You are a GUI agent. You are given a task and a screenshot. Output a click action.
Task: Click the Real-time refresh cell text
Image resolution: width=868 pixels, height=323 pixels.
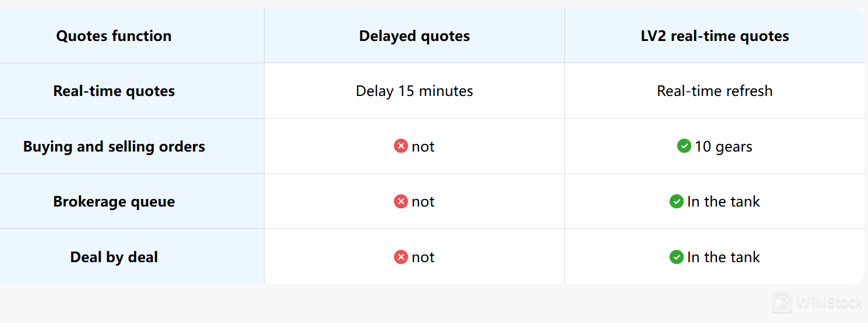click(x=715, y=91)
